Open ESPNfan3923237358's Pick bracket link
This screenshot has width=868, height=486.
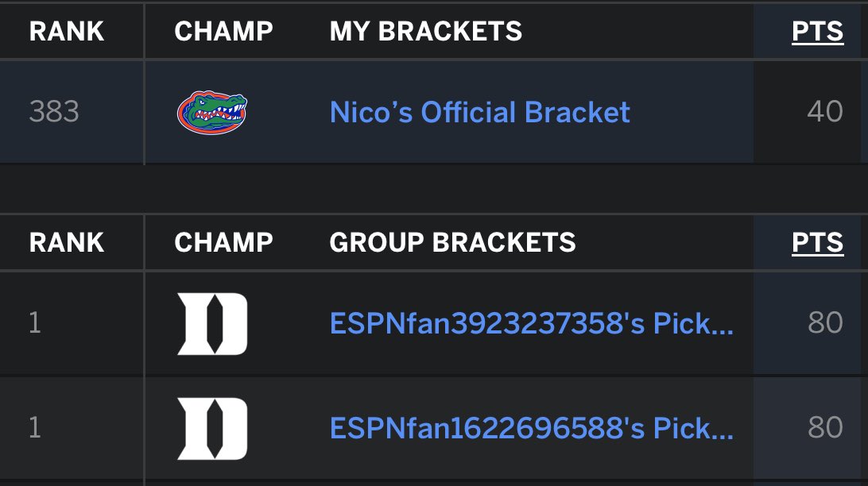click(x=531, y=323)
